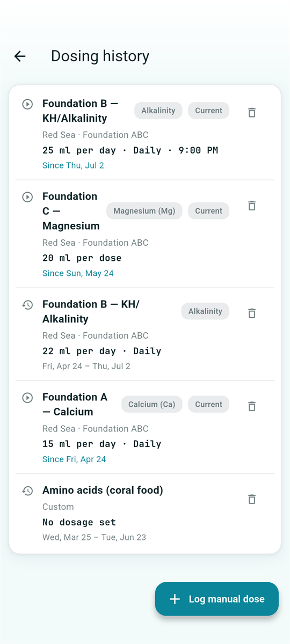Click the 'Since Thu, Jul 2' date
This screenshot has height=644, width=290.
[73, 165]
